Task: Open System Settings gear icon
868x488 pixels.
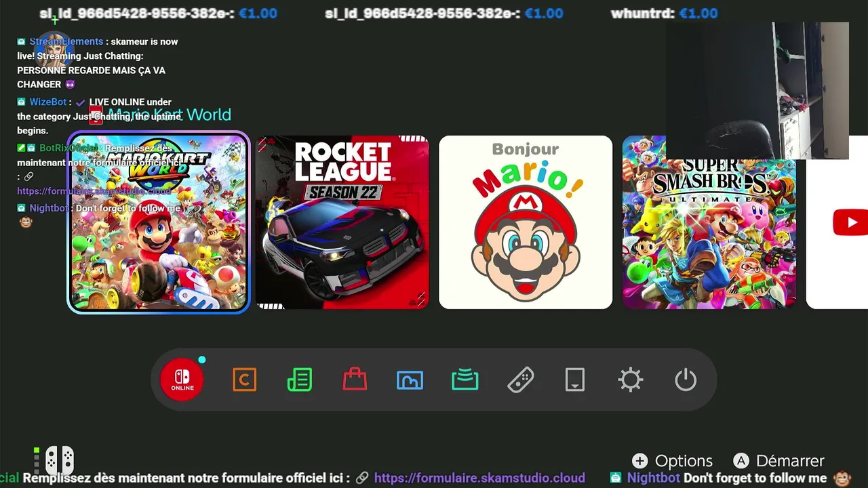Action: tap(631, 380)
